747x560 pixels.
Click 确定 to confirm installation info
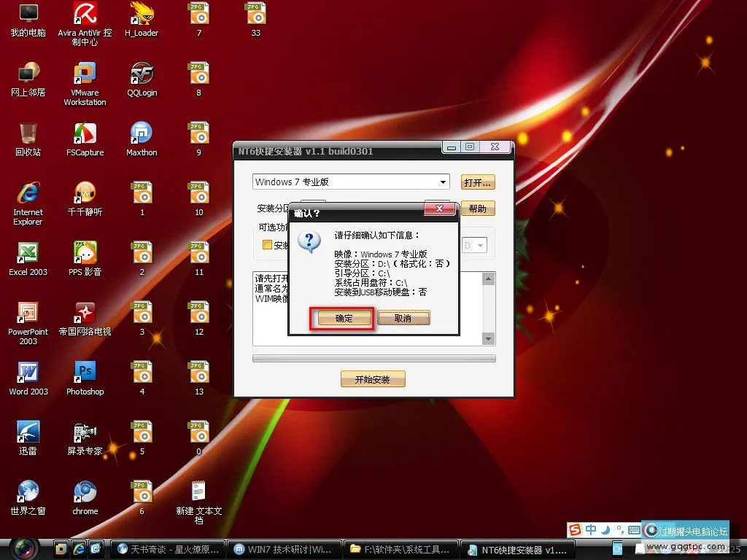tap(344, 319)
